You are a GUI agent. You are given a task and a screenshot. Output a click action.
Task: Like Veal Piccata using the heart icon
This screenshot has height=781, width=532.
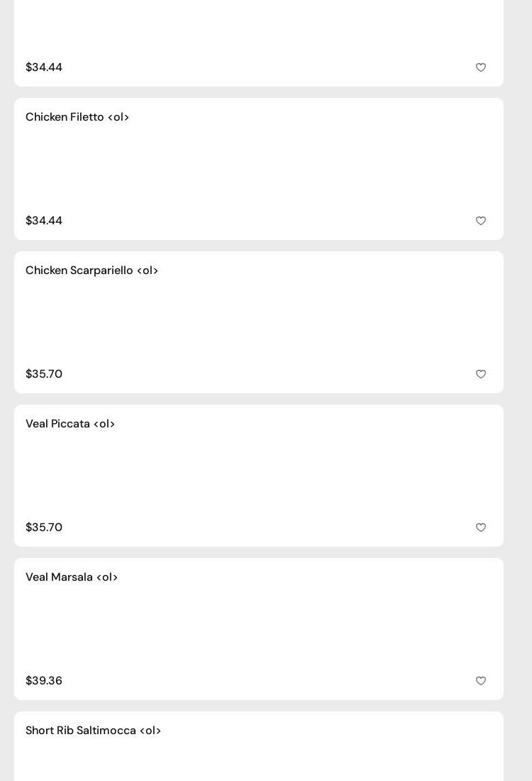coord(481,528)
